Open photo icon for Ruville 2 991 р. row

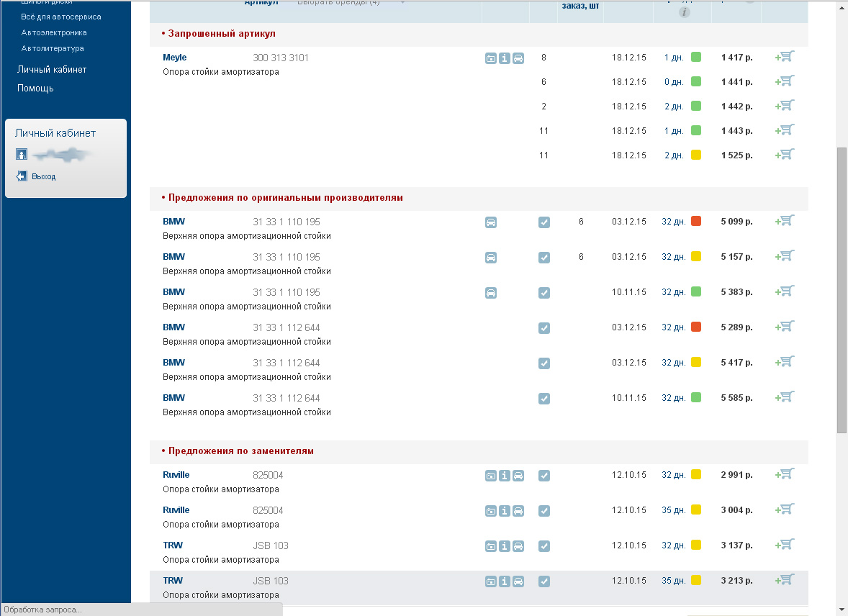pos(490,476)
